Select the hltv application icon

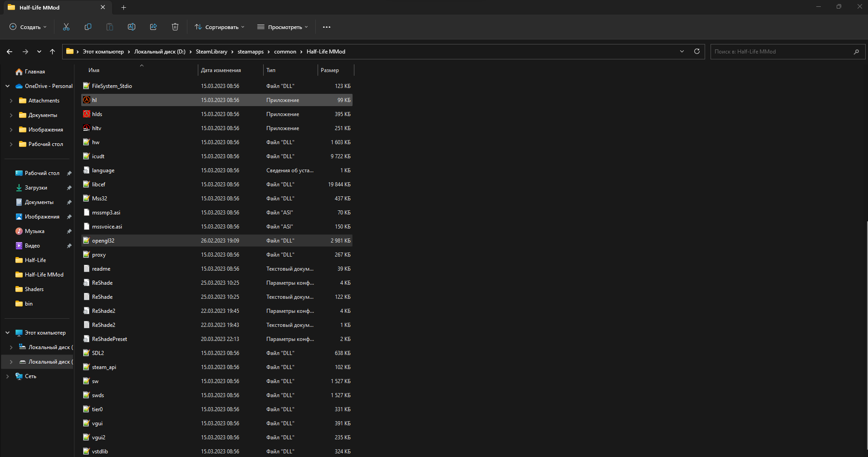coord(87,128)
